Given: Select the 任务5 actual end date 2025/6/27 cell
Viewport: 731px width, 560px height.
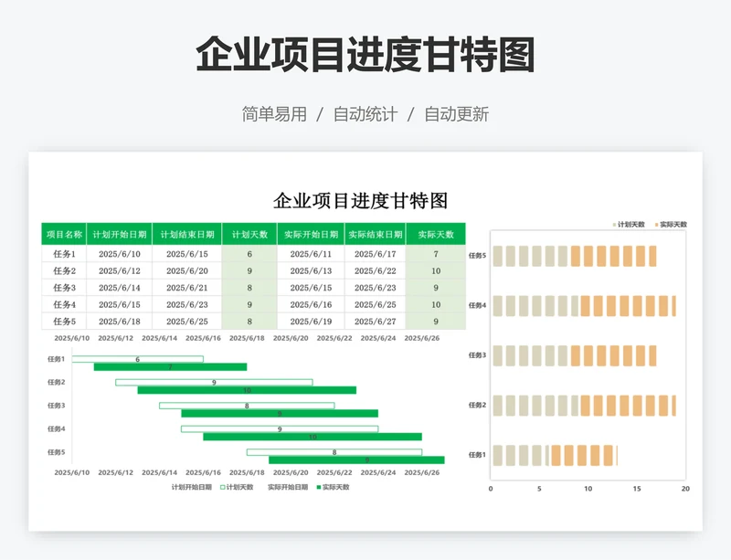Looking at the screenshot, I should [x=375, y=322].
